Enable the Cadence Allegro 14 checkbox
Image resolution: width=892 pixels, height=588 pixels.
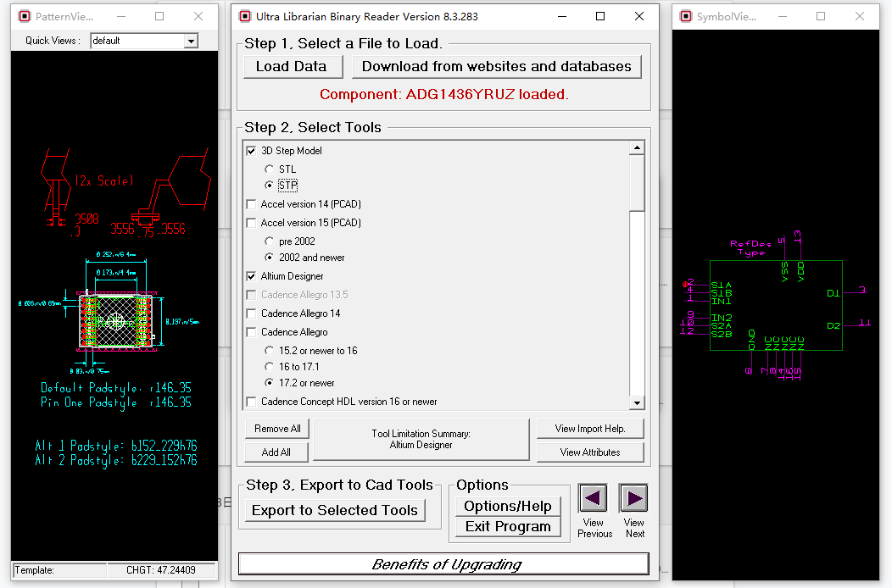[251, 313]
